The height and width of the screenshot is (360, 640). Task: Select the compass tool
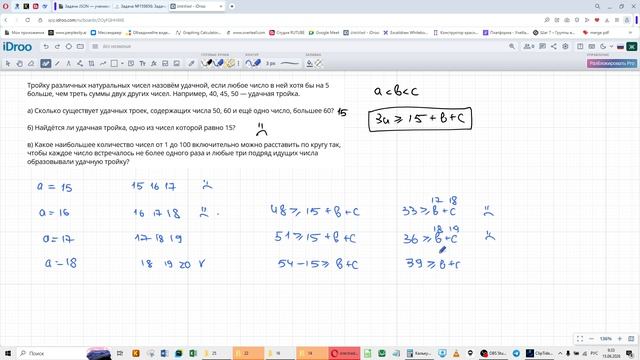coord(68,63)
